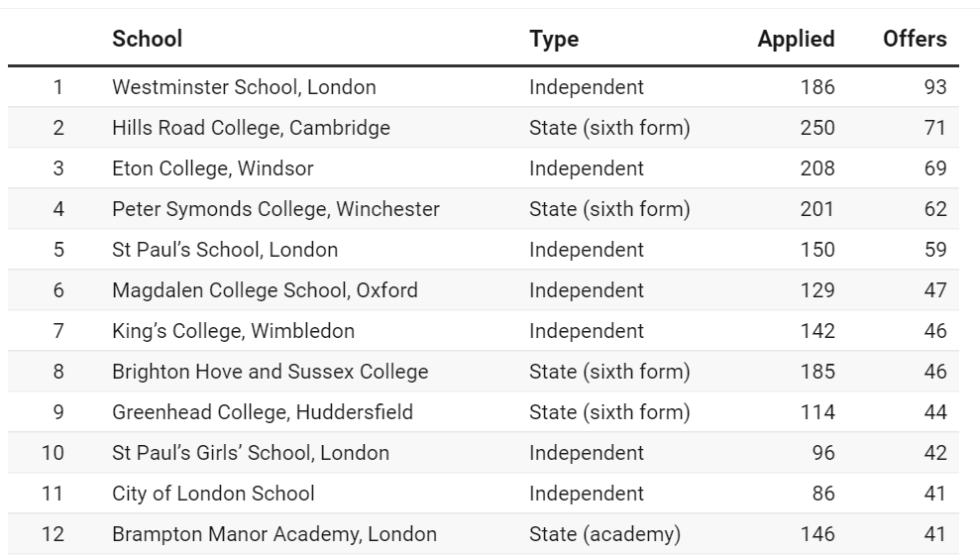The width and height of the screenshot is (980, 556).
Task: Click the State (academy) type cell
Action: [605, 534]
